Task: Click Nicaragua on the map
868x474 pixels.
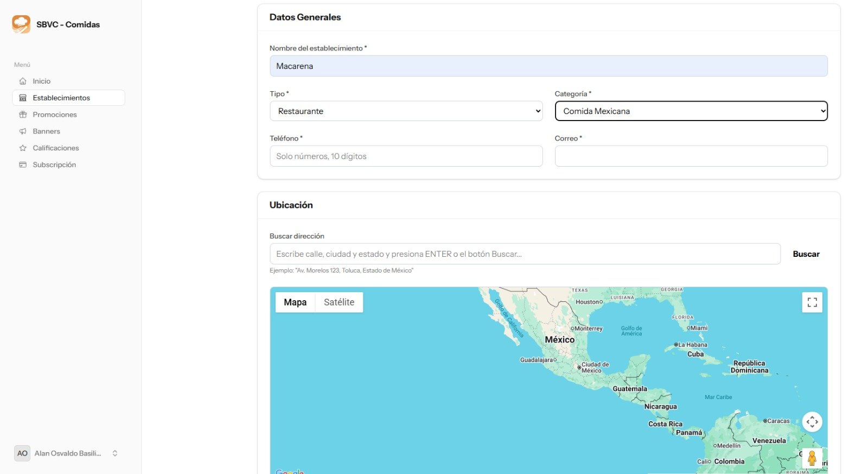Action: click(661, 407)
